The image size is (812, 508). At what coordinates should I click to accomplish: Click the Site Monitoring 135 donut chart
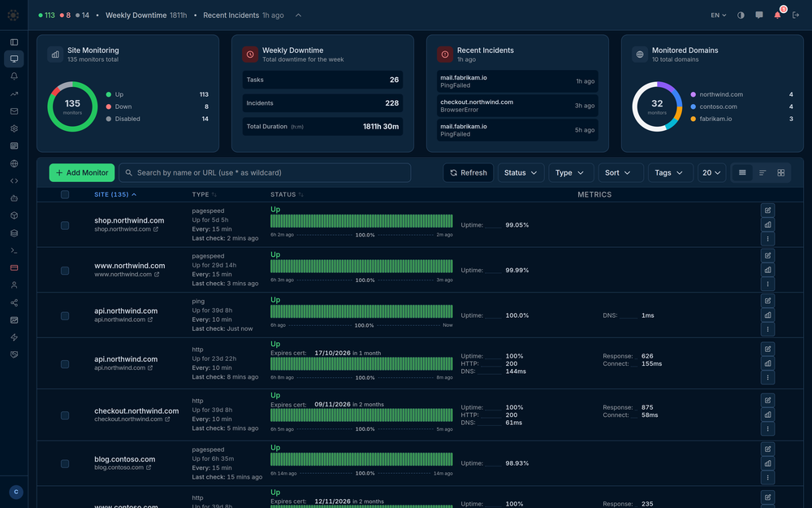72,106
